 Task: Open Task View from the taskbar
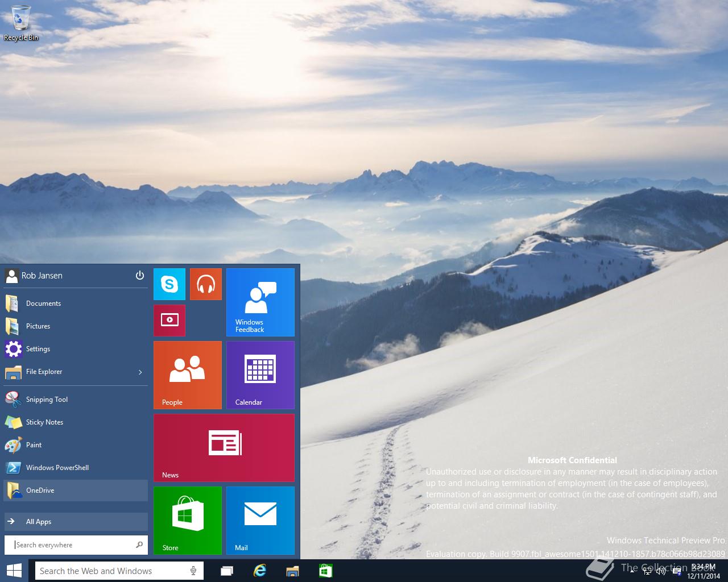pyautogui.click(x=227, y=571)
